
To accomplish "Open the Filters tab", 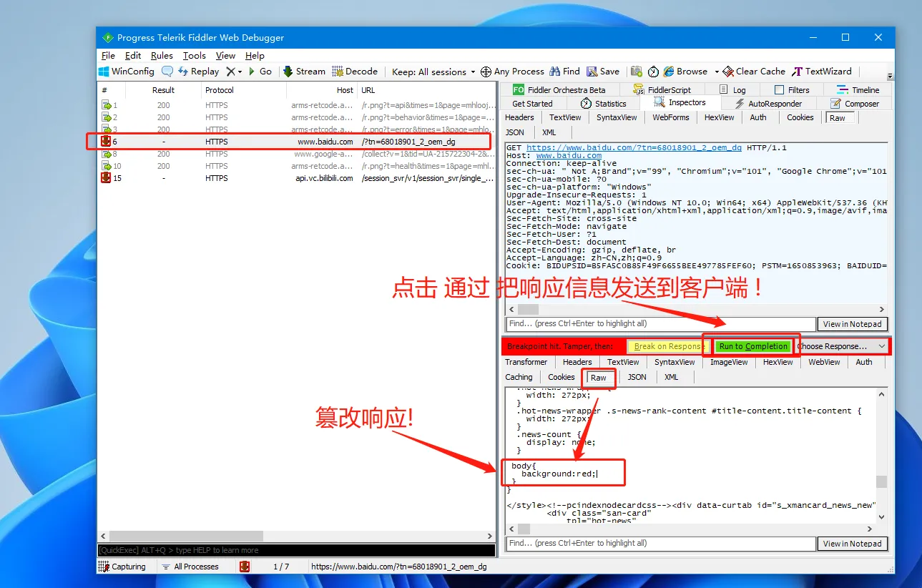I will [x=792, y=89].
